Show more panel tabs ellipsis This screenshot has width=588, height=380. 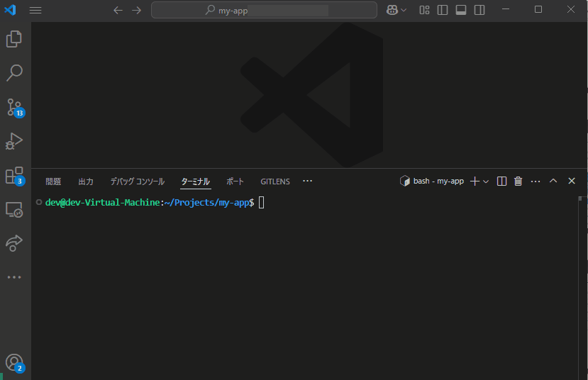308,181
